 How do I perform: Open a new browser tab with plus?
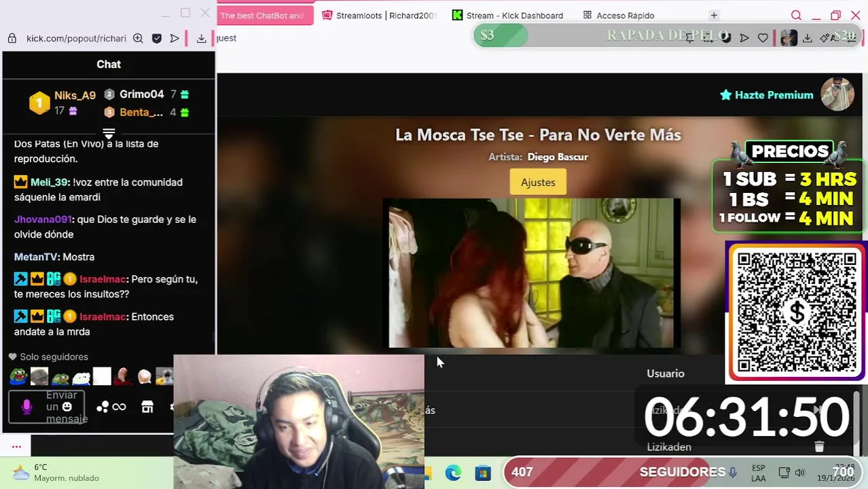pyautogui.click(x=714, y=15)
